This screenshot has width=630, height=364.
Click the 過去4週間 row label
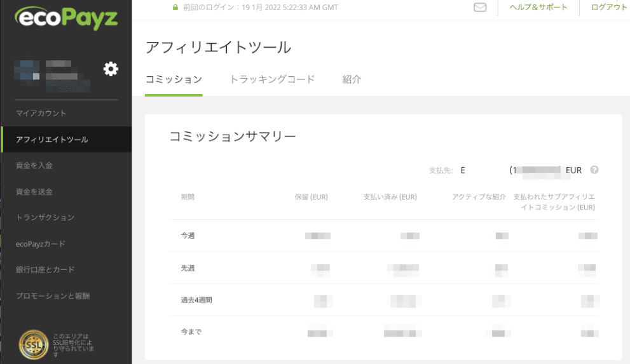pos(196,300)
